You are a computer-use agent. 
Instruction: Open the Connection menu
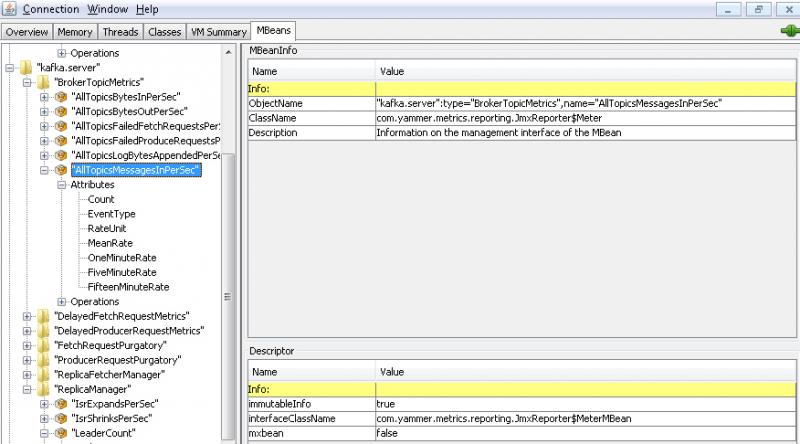[50, 9]
